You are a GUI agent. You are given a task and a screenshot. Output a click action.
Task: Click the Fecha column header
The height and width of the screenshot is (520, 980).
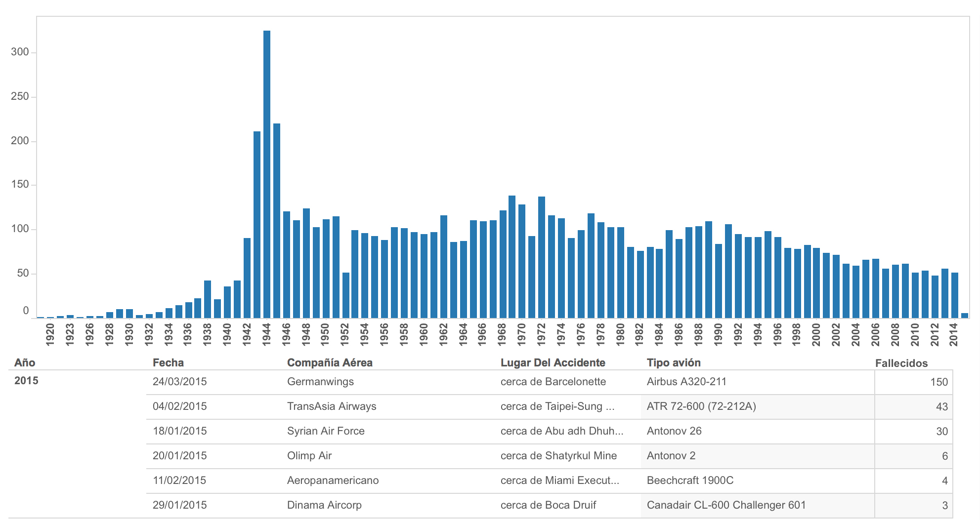point(168,363)
